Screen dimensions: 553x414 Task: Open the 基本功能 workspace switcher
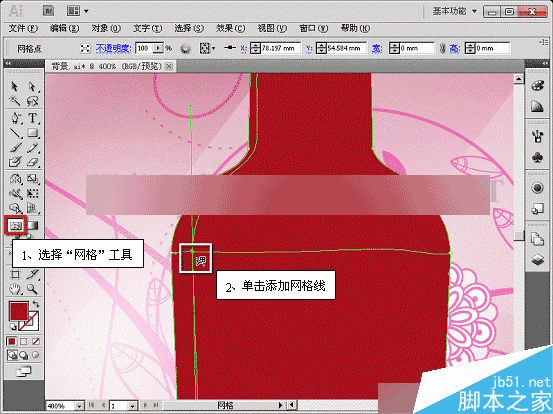[455, 11]
